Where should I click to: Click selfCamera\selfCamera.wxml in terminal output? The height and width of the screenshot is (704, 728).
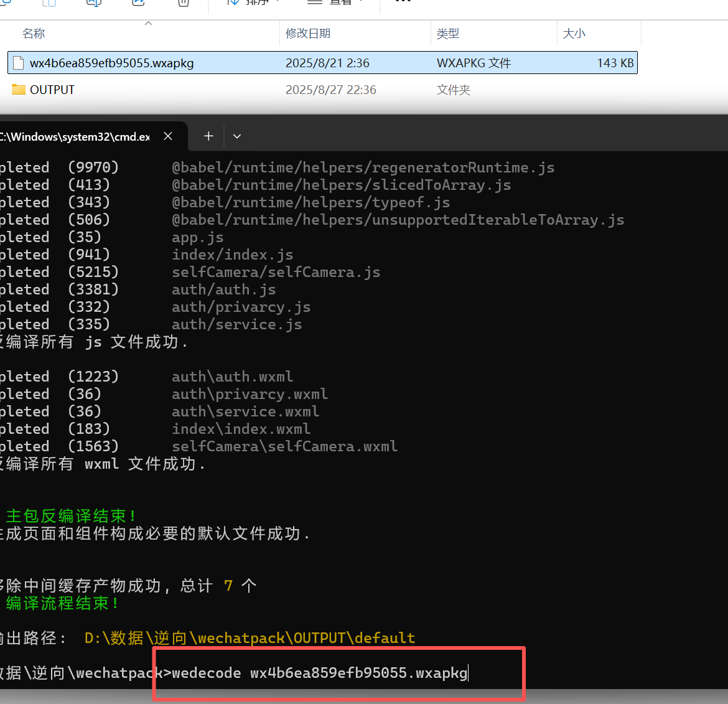tap(284, 446)
